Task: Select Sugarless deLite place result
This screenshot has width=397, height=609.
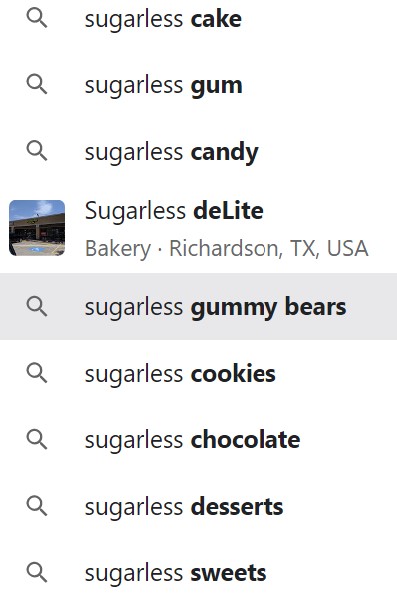Action: (198, 228)
